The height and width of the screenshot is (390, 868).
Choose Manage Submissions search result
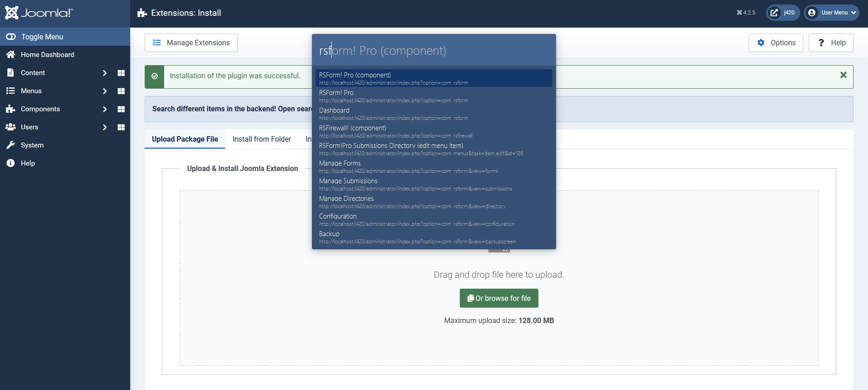tap(434, 184)
